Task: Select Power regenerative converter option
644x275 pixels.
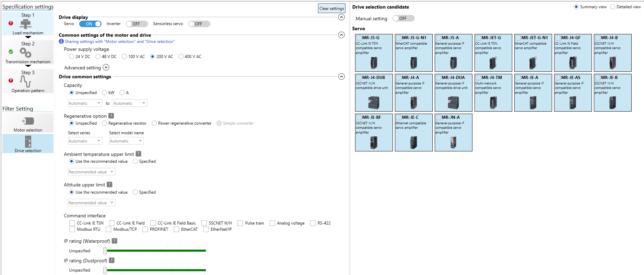Action: tap(154, 123)
